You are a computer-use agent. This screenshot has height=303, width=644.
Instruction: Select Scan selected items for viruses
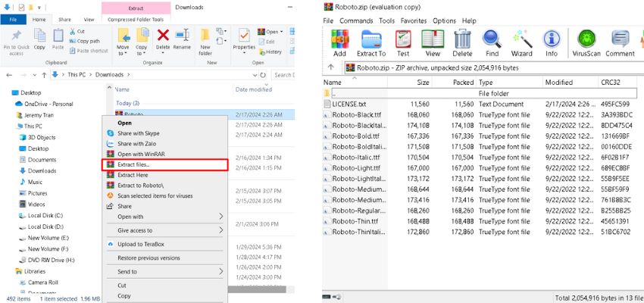tap(164, 196)
